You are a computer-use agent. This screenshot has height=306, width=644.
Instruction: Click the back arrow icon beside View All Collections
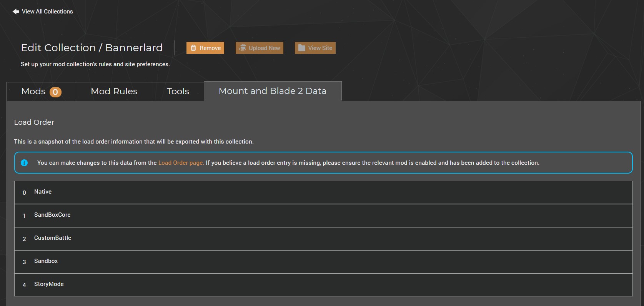[16, 12]
